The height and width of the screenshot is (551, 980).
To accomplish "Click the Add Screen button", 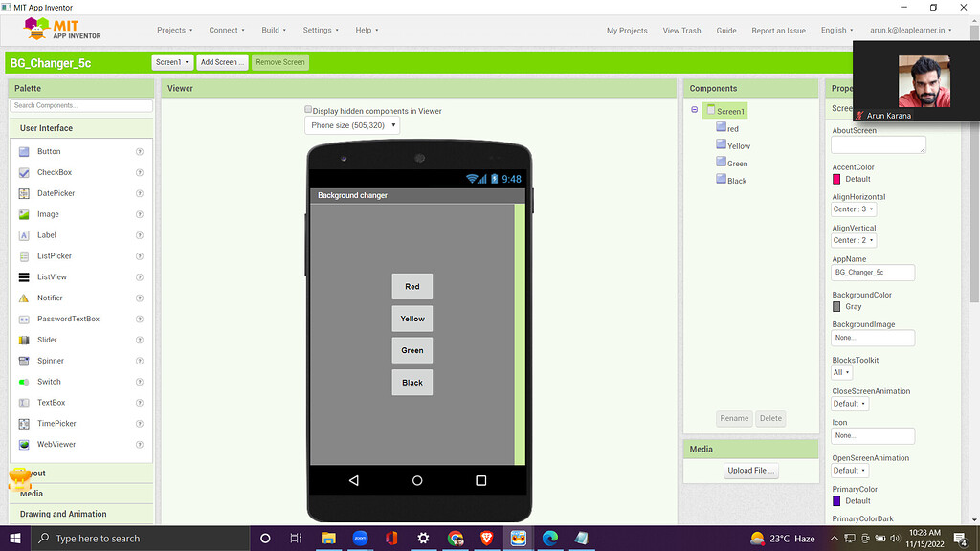I will pyautogui.click(x=222, y=61).
